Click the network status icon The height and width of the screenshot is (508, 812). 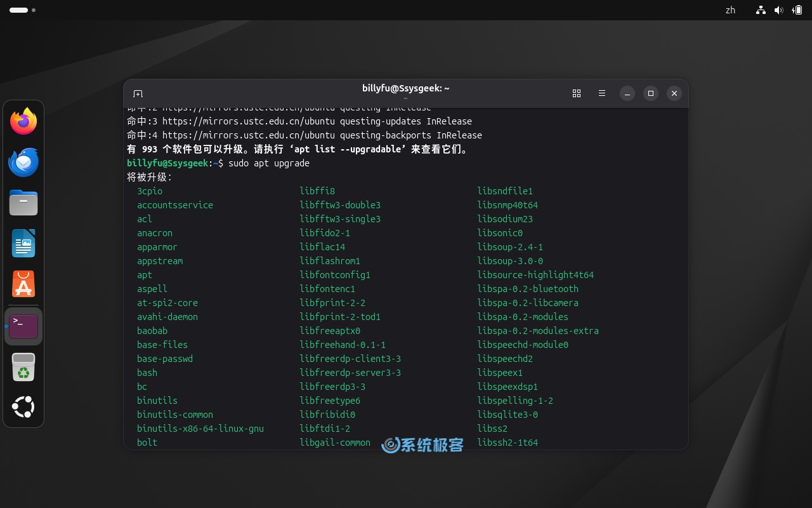tap(760, 10)
